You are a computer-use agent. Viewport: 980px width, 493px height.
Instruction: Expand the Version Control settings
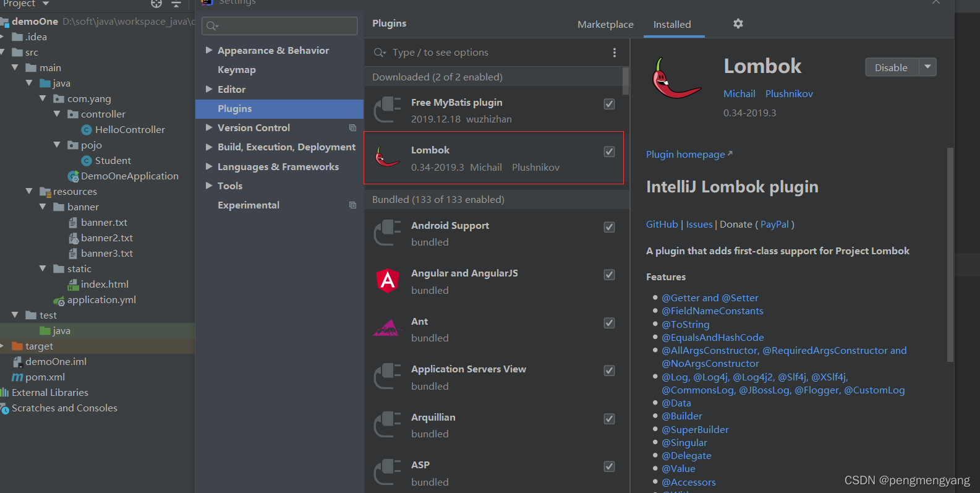point(209,127)
